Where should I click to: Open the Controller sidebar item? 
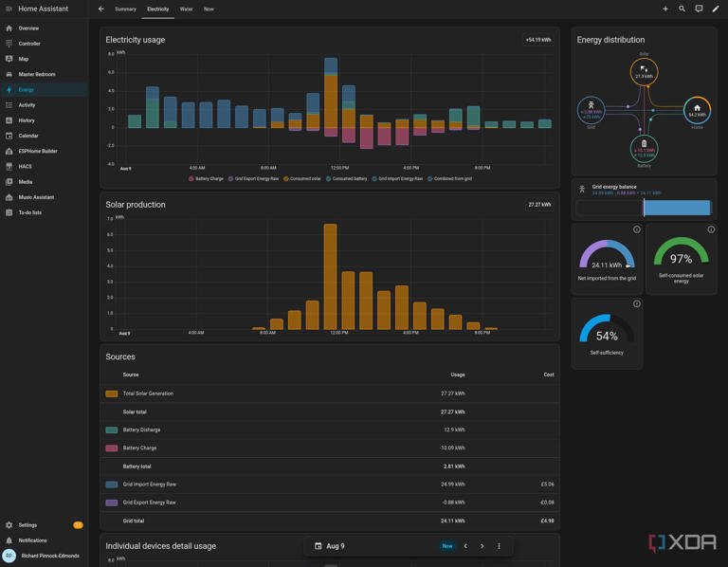(x=45, y=44)
